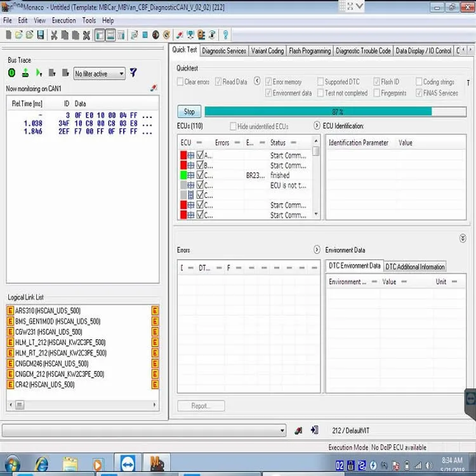Switch to the Variant Coding tab
Image resolution: width=476 pixels, height=476 pixels.
(x=267, y=51)
